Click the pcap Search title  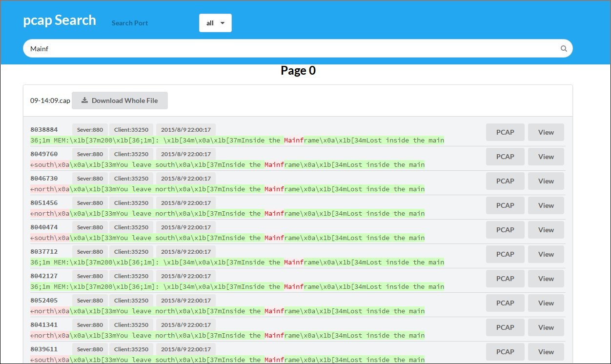point(60,20)
